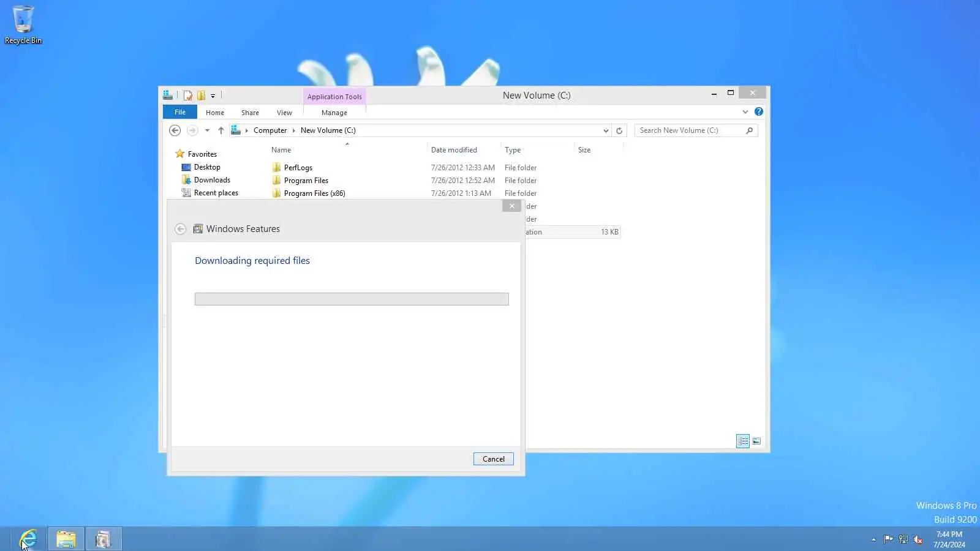Open File Explorer from the taskbar

point(66,539)
